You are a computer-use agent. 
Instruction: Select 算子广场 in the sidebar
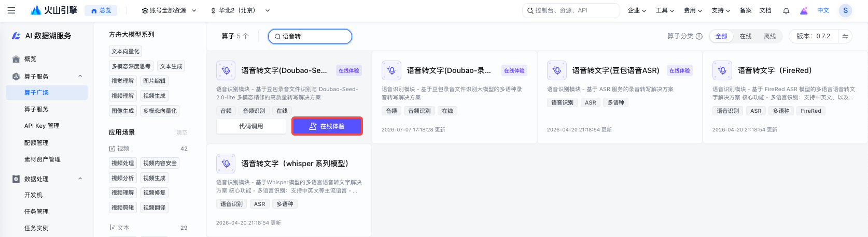[x=47, y=93]
